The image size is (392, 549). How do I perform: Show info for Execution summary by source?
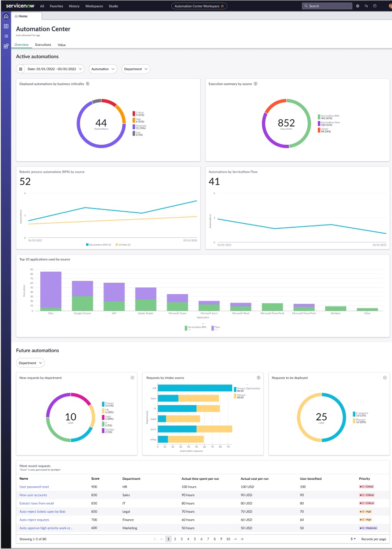coord(256,84)
